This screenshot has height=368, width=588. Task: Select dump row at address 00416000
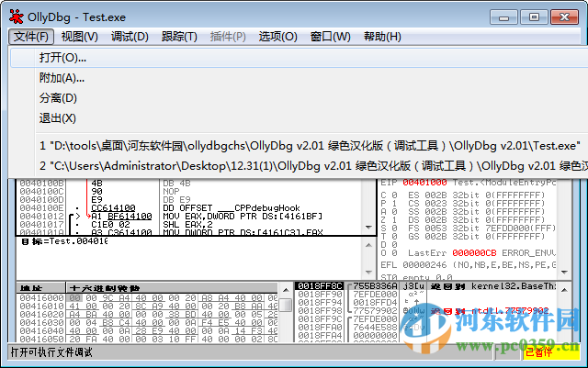[x=147, y=298]
